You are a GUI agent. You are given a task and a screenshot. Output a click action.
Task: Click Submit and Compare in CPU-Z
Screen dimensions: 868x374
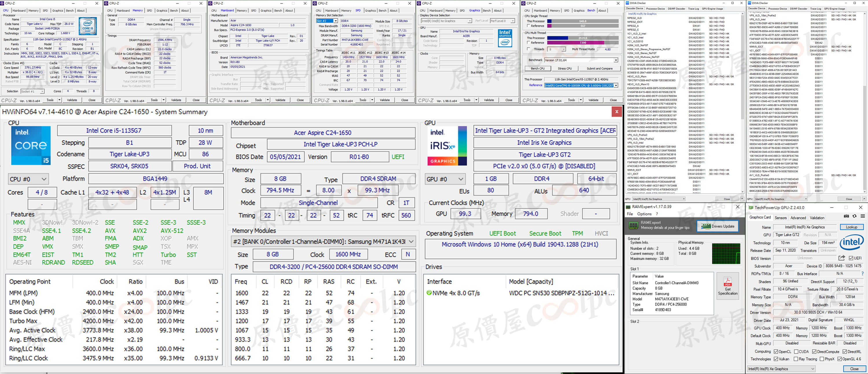(599, 68)
